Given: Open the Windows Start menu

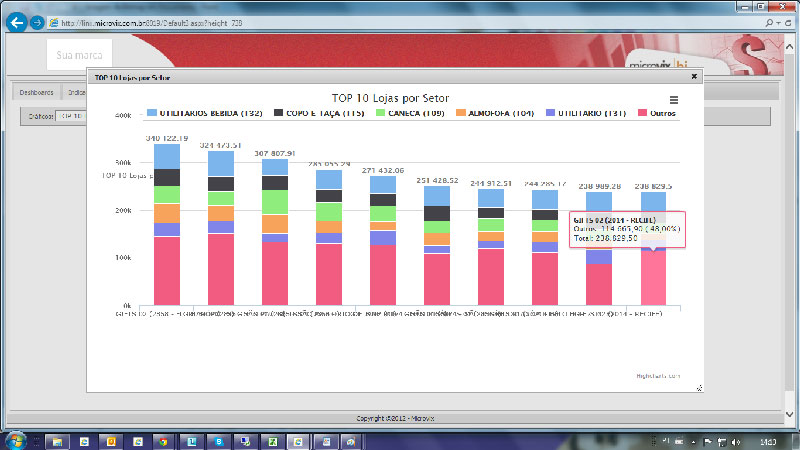Looking at the screenshot, I should (x=15, y=439).
